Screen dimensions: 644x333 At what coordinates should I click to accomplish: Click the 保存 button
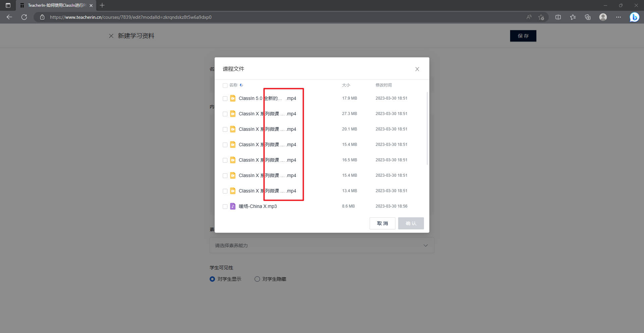click(523, 36)
